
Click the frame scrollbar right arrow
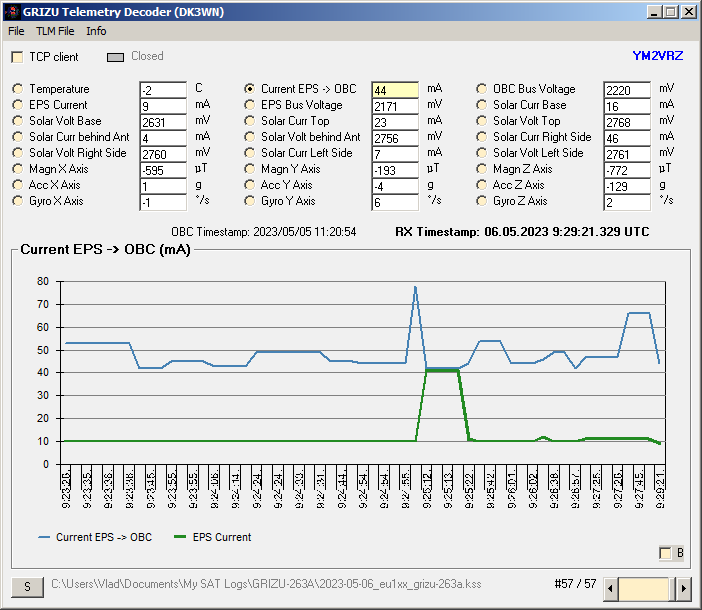click(683, 588)
